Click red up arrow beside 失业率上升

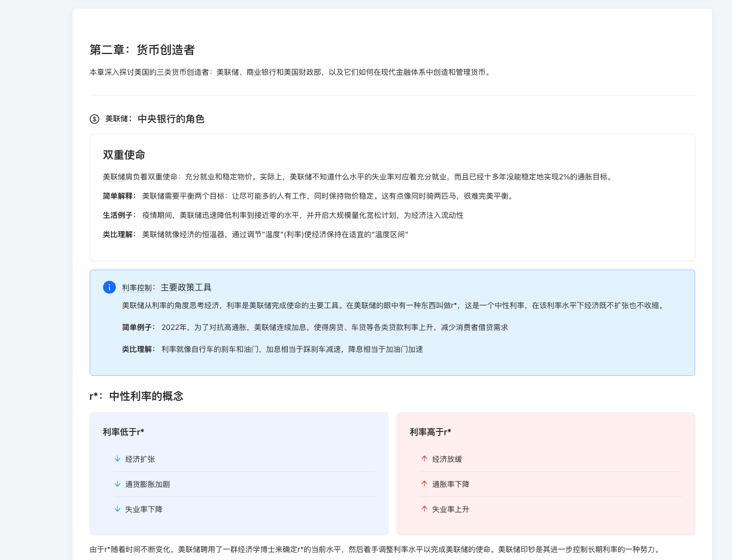point(424,509)
